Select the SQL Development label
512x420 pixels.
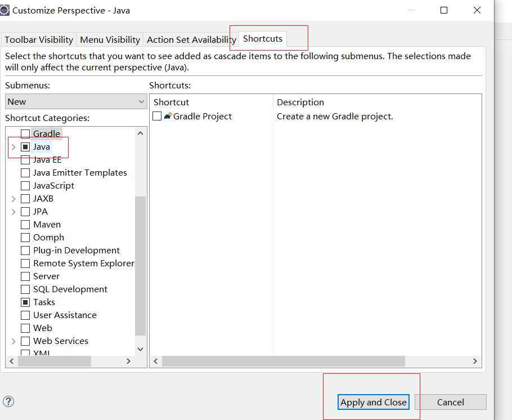[70, 289]
